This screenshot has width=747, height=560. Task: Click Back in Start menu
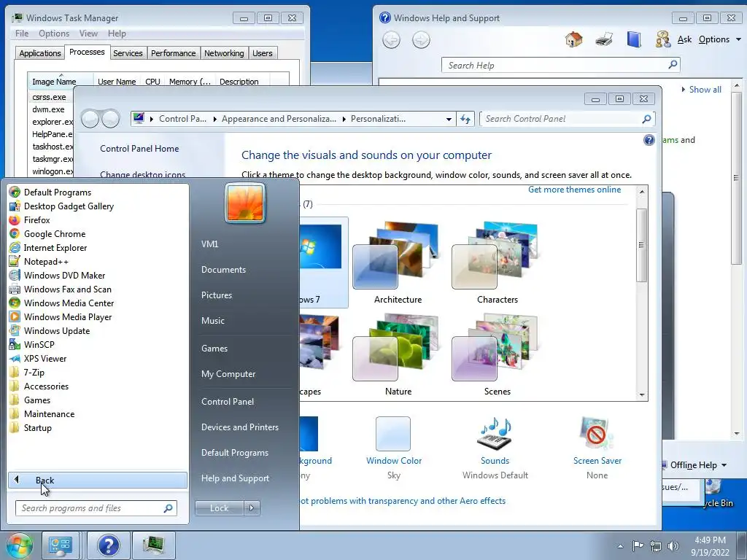(x=98, y=480)
